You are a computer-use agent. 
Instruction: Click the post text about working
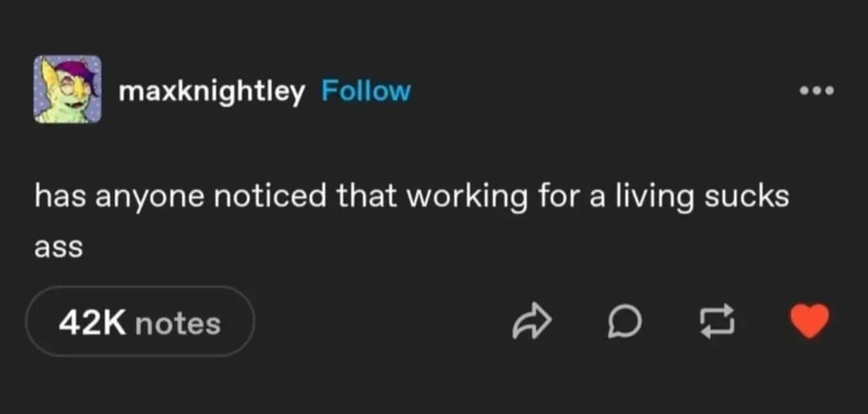click(x=410, y=197)
